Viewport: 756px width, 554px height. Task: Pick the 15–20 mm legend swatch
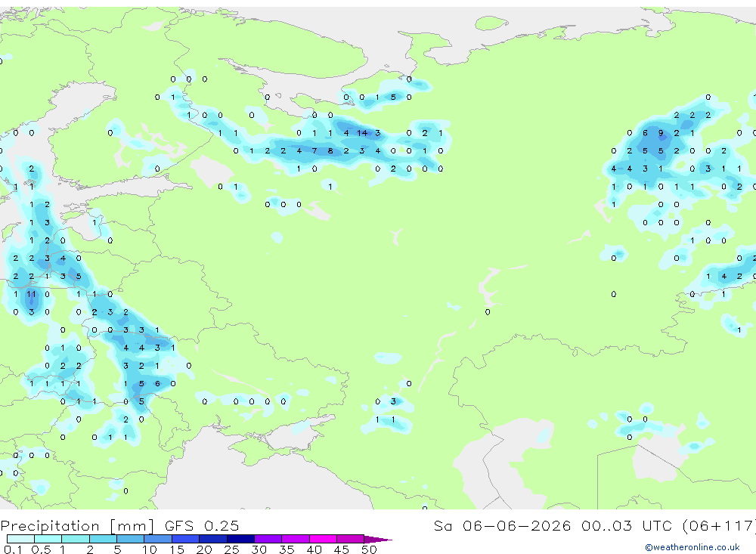tap(186, 539)
